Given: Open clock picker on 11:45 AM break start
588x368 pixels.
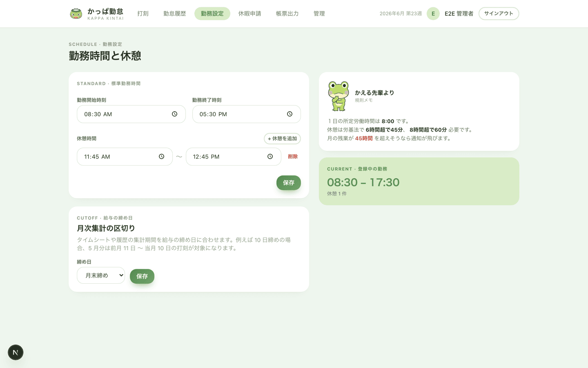Looking at the screenshot, I should [161, 157].
